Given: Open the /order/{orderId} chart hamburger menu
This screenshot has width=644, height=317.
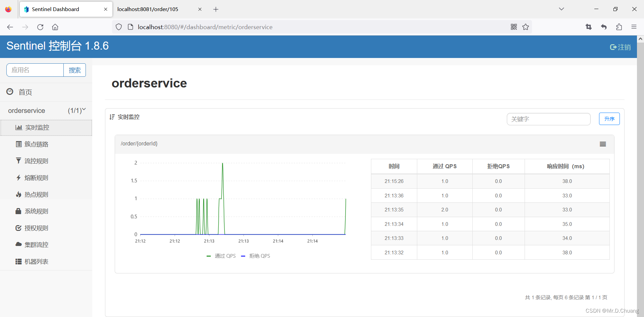Looking at the screenshot, I should point(603,144).
